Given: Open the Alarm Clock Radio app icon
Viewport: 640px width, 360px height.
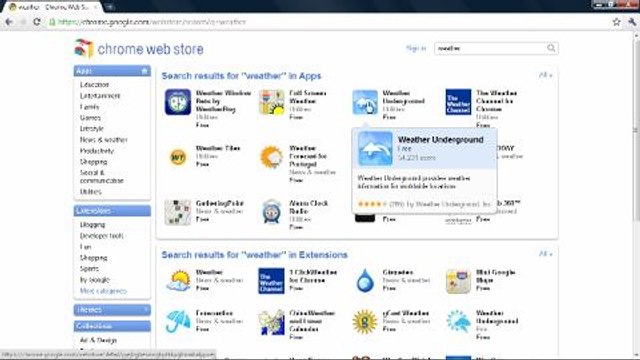Looking at the screenshot, I should click(x=271, y=211).
